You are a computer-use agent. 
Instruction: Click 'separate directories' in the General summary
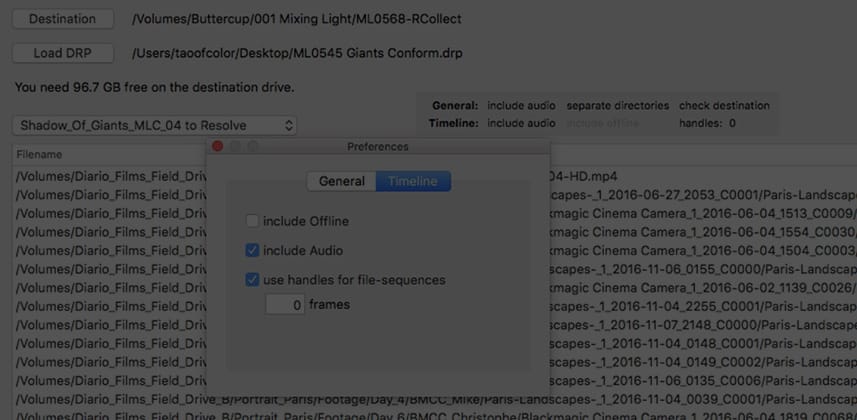click(618, 106)
